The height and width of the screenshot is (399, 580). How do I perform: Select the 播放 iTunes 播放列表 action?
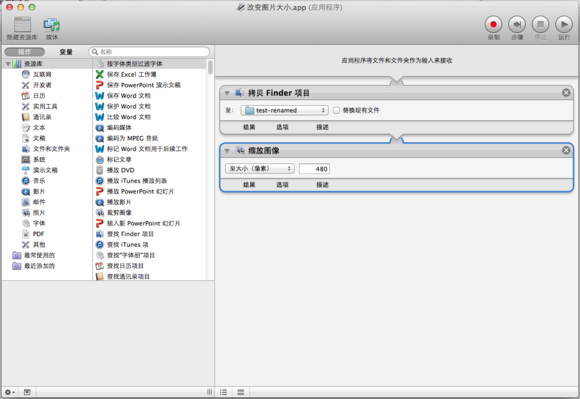(x=137, y=181)
